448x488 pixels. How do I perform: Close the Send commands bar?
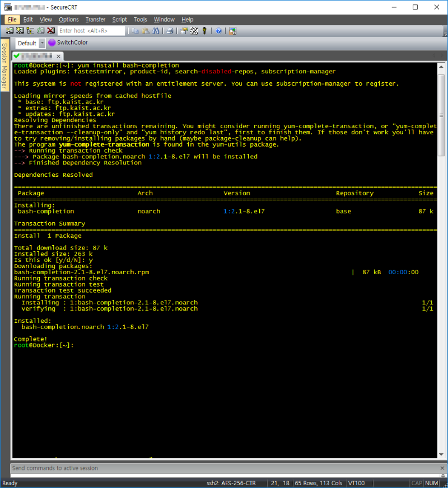[x=442, y=468]
